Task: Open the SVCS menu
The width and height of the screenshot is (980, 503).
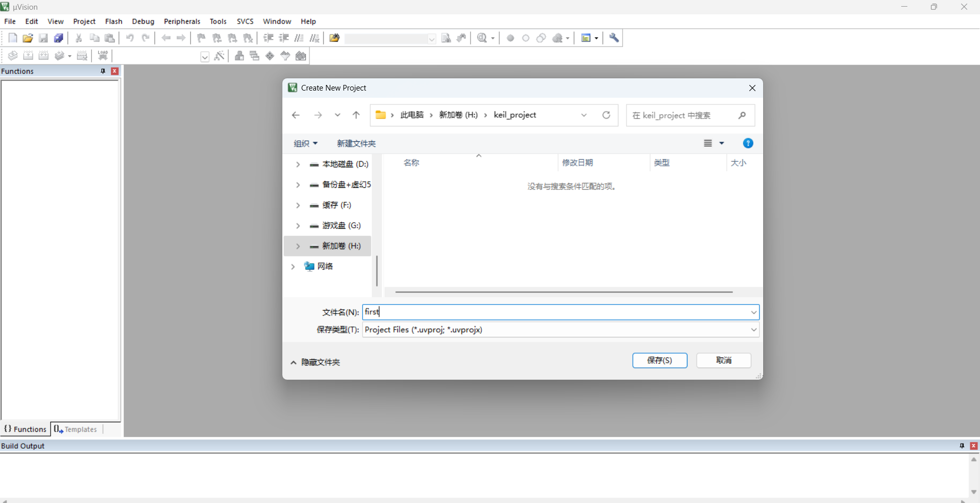Action: click(x=245, y=21)
